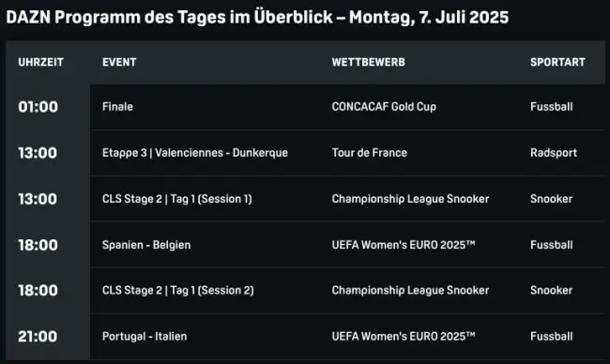Click the SPORTART column header
This screenshot has height=364, width=610.
click(x=557, y=62)
